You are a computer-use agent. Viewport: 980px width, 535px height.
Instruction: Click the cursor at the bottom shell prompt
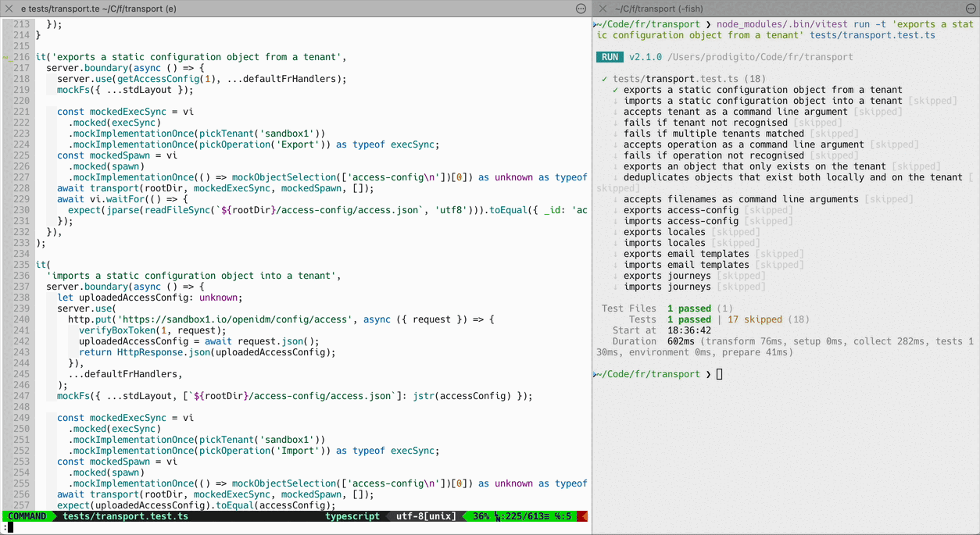pyautogui.click(x=720, y=374)
